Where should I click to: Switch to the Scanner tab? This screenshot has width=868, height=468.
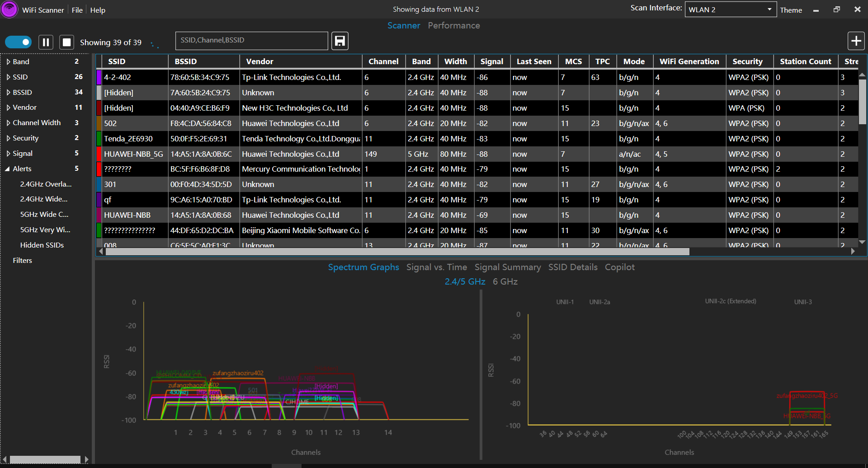pos(404,26)
